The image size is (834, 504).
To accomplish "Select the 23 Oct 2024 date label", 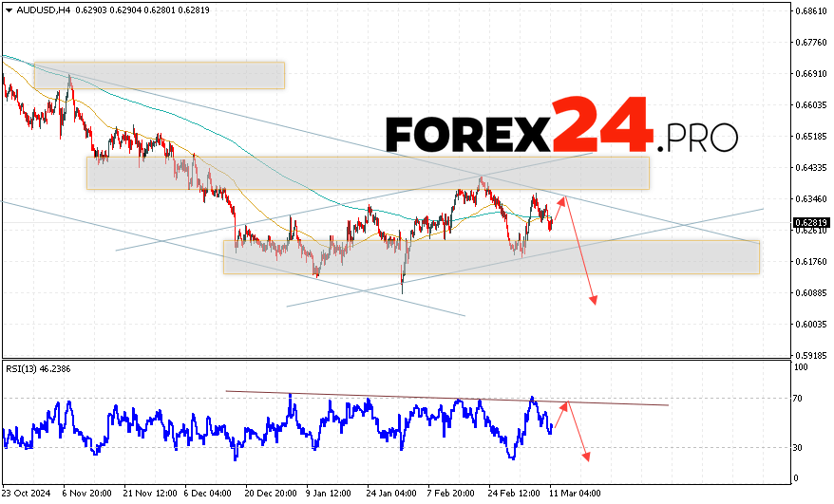I will pyautogui.click(x=26, y=494).
